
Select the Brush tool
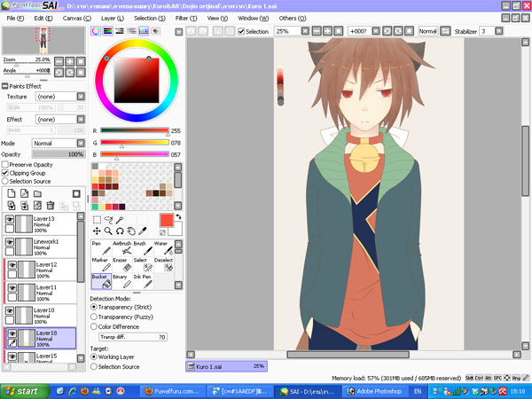point(143,248)
